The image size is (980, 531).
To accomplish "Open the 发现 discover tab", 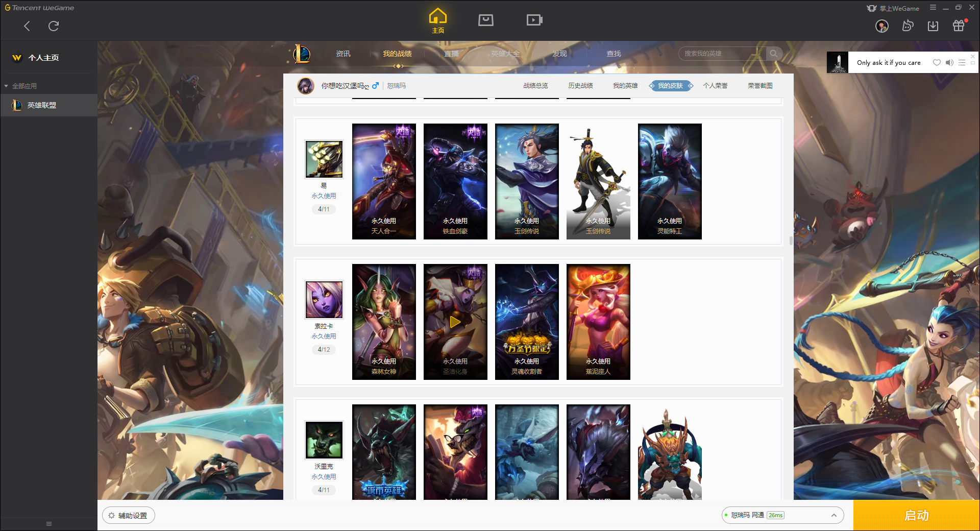I will (559, 54).
